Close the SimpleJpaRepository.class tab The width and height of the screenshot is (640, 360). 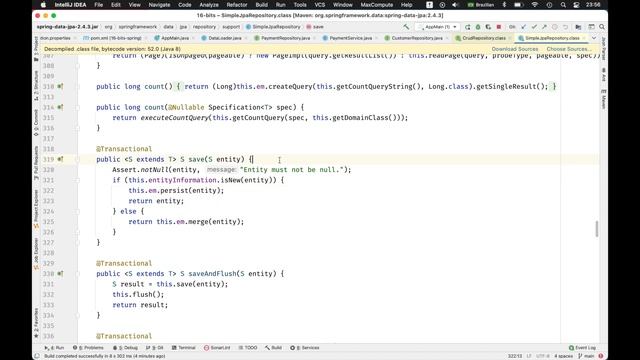(584, 38)
